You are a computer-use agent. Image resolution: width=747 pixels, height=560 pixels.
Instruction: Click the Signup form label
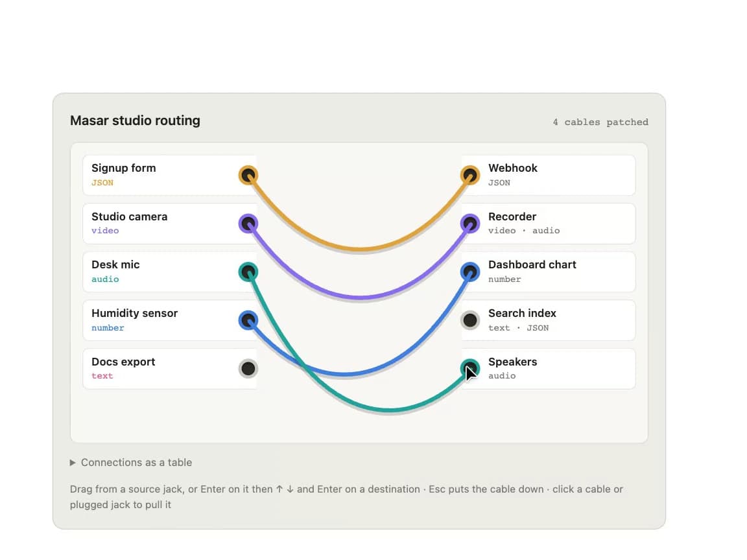point(123,168)
